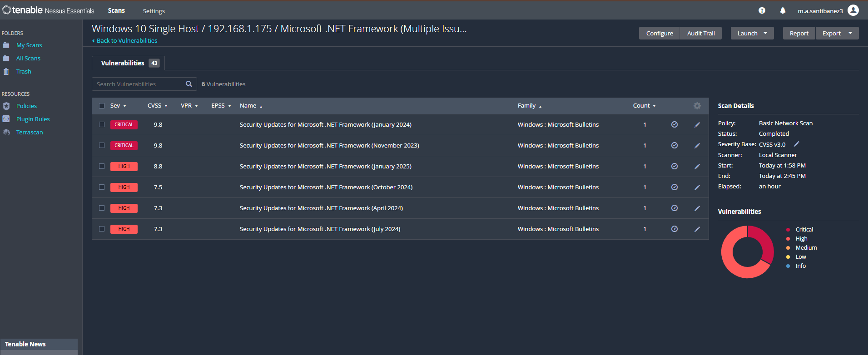Check the box for January 2024 update row
The height and width of the screenshot is (355, 868).
click(x=102, y=124)
